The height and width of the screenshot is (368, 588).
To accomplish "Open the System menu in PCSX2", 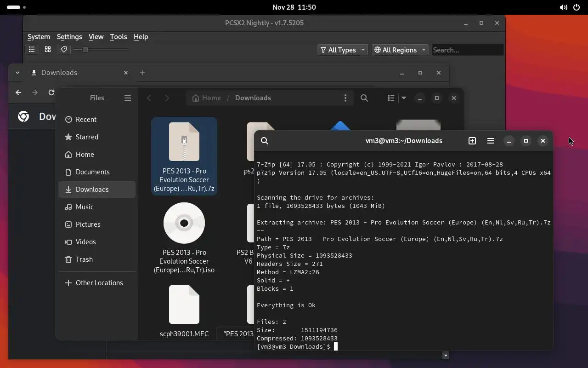I will coord(39,37).
